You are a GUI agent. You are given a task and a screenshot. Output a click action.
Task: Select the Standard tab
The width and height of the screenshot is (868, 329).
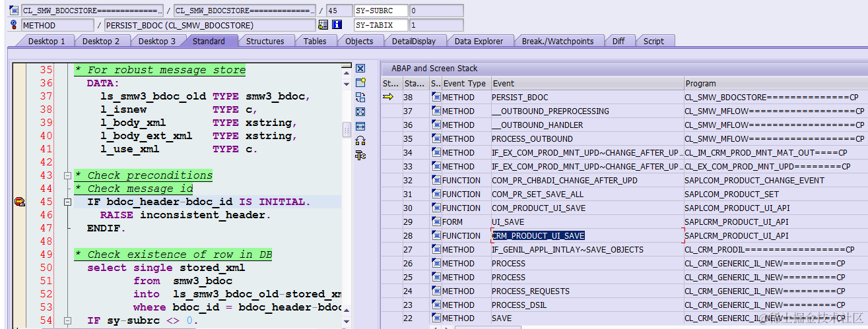click(209, 41)
